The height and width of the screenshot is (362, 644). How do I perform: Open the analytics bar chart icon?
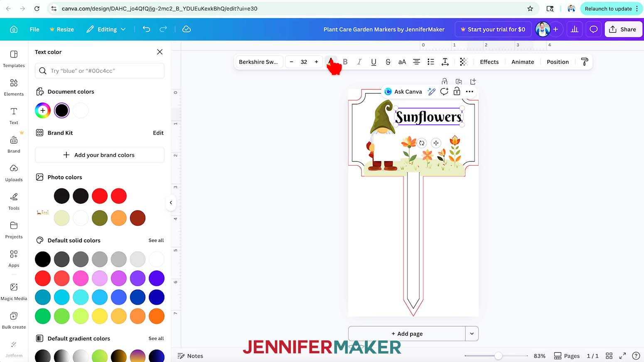575,29
